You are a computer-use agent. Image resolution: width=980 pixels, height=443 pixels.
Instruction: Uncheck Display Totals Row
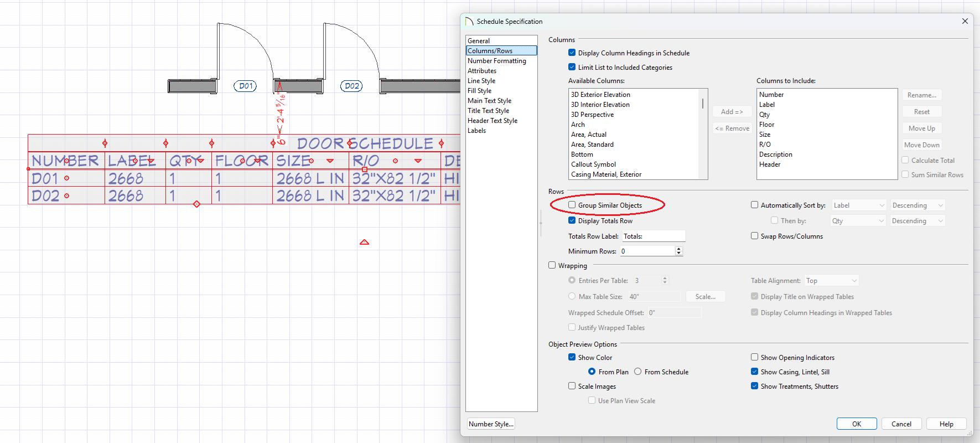[572, 220]
